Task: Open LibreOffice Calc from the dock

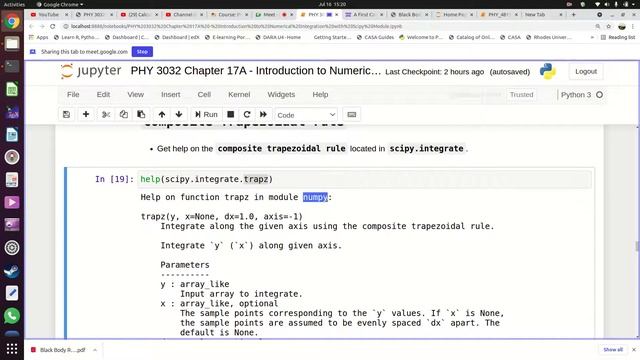Action: 12,89
